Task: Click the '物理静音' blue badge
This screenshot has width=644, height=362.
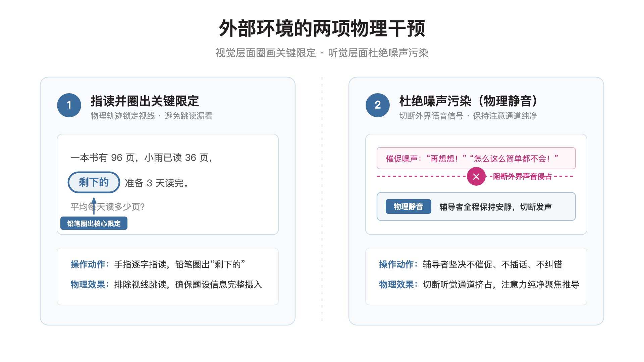Action: click(408, 206)
